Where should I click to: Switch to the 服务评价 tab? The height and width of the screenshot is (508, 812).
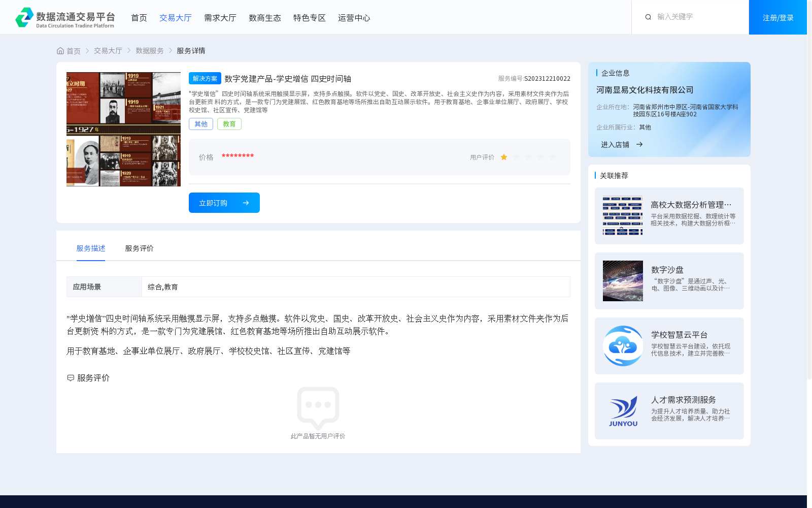pyautogui.click(x=140, y=248)
